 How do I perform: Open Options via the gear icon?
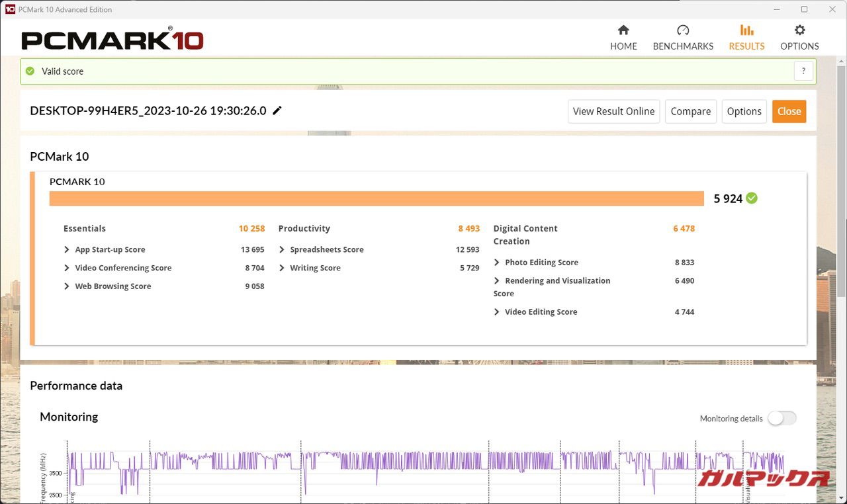[799, 30]
